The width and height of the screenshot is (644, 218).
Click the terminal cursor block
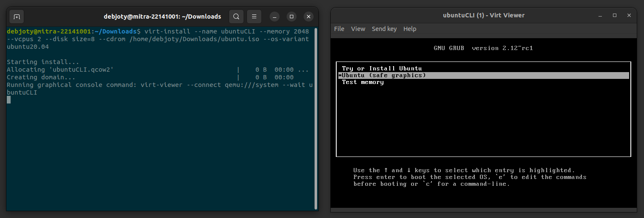pyautogui.click(x=9, y=100)
